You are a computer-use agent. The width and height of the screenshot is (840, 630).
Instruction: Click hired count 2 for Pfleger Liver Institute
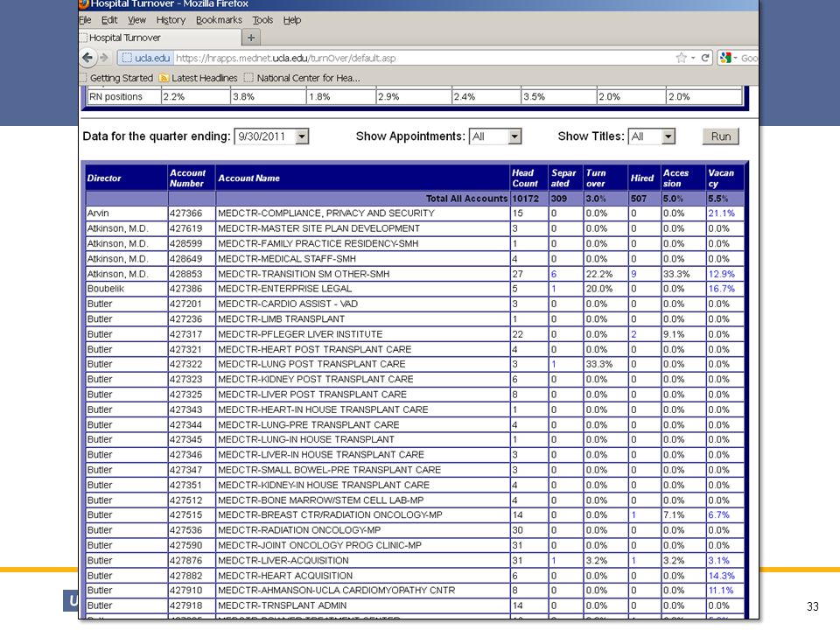633,334
